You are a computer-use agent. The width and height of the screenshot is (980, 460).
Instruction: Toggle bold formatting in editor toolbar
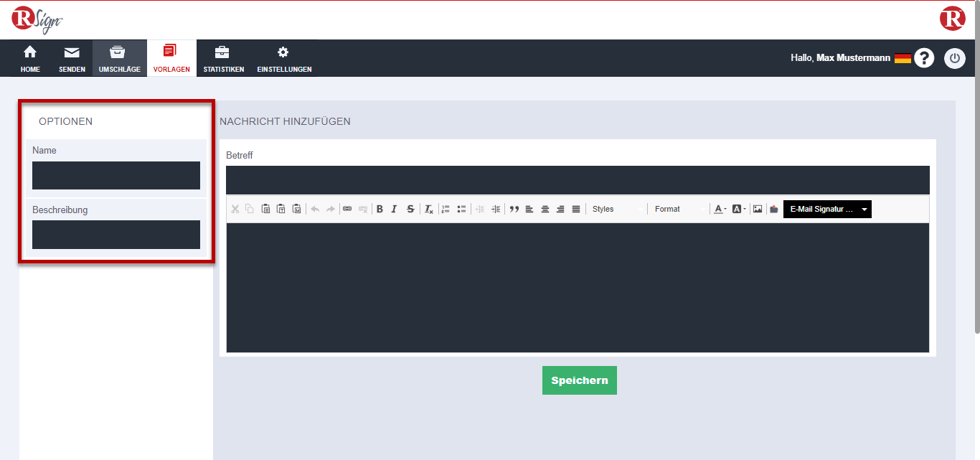[x=380, y=209]
